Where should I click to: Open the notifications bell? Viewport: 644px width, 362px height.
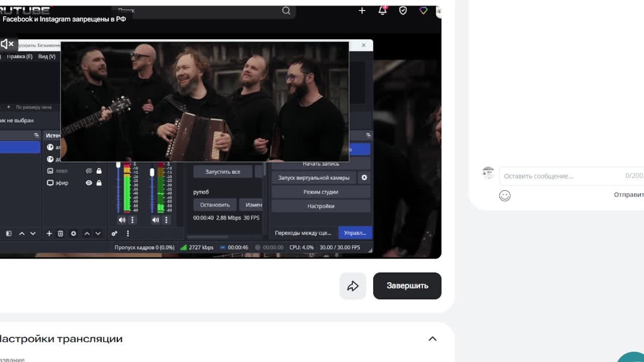coord(382,11)
